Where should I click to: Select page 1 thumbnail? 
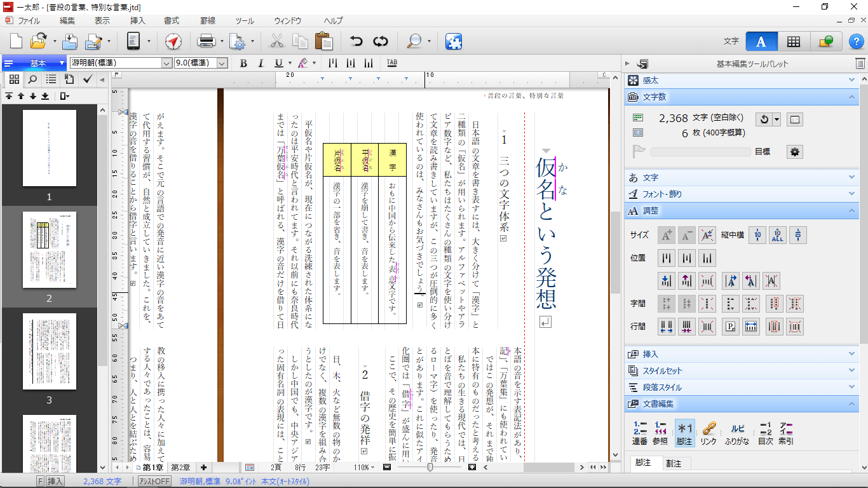(50, 148)
